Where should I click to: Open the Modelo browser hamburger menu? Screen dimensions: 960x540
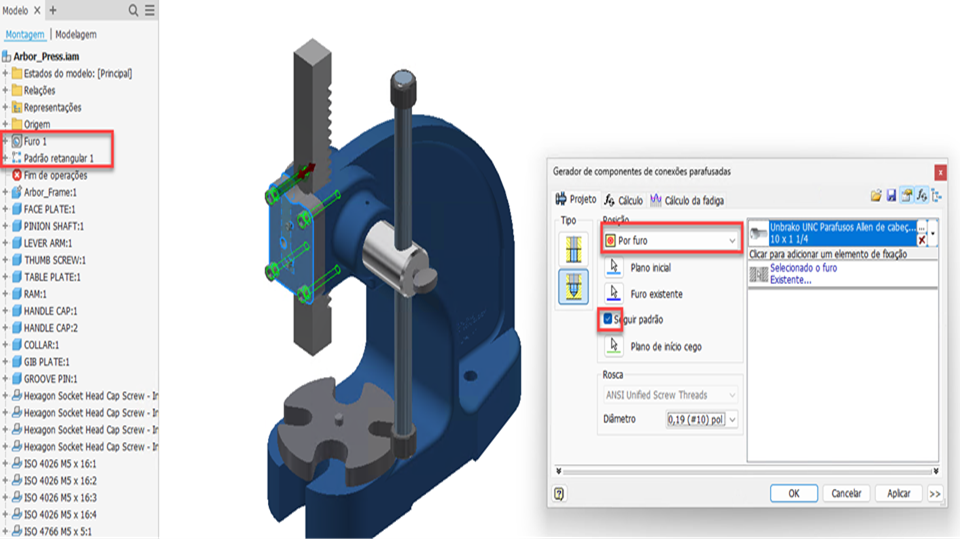coord(150,10)
